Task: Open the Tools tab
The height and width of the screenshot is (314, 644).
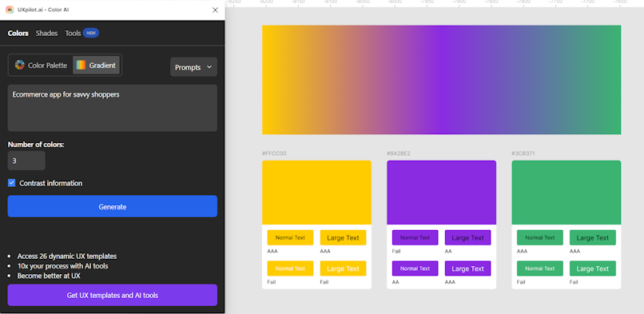Action: point(73,34)
